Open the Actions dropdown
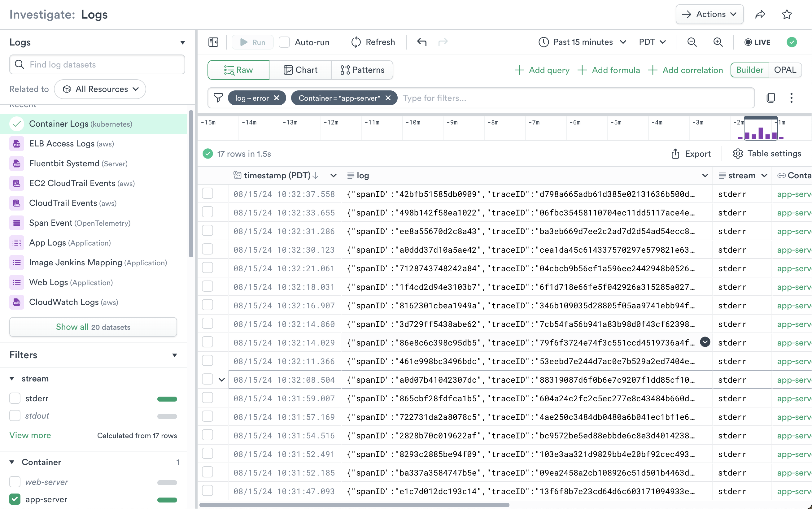 pyautogui.click(x=709, y=14)
